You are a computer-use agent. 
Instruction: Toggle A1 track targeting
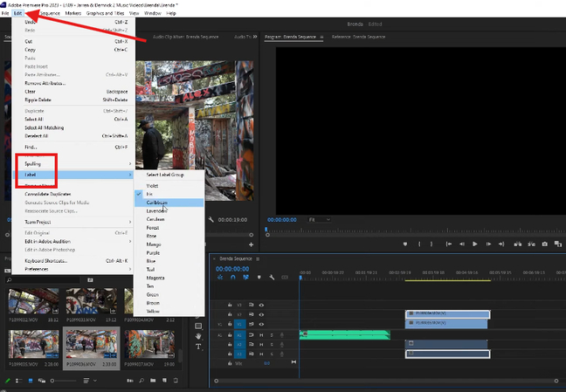[239, 335]
